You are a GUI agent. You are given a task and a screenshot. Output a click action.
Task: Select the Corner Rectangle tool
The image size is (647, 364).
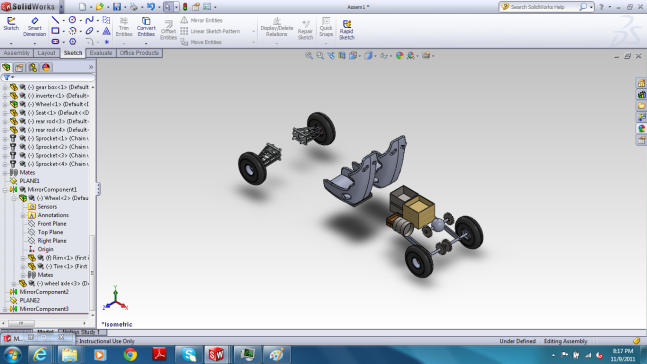tap(55, 31)
